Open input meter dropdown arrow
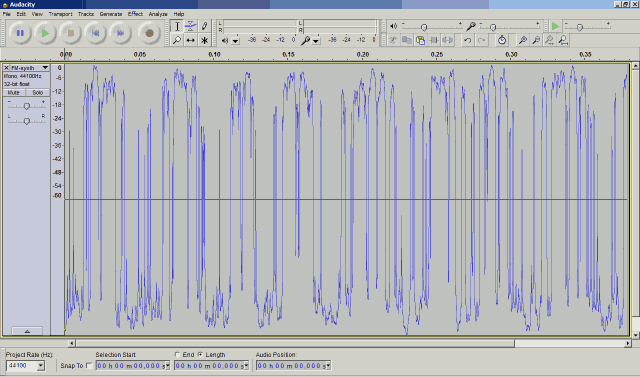Screen dimensions: 640x377 tap(316, 41)
